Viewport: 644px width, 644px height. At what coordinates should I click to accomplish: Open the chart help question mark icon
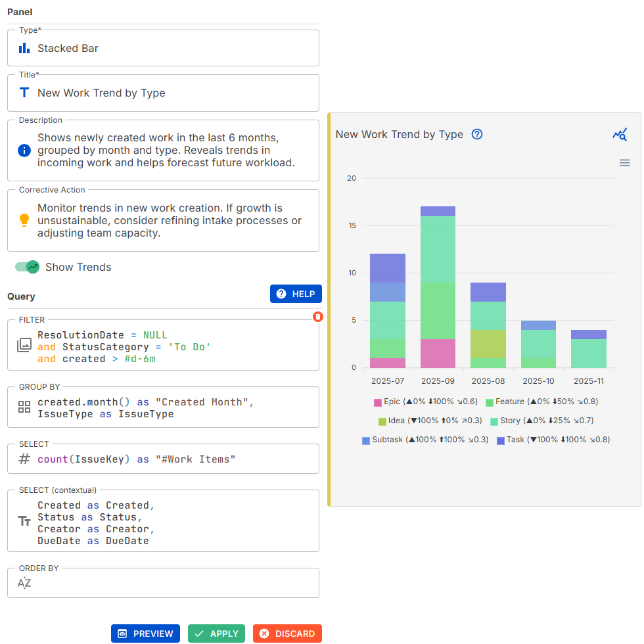[478, 134]
